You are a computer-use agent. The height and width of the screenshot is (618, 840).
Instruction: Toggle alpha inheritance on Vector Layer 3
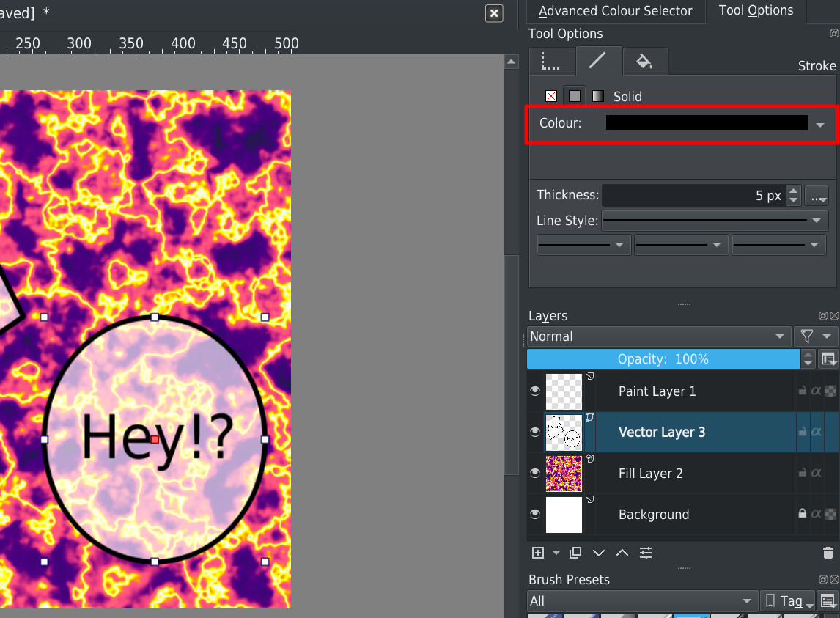(x=816, y=432)
